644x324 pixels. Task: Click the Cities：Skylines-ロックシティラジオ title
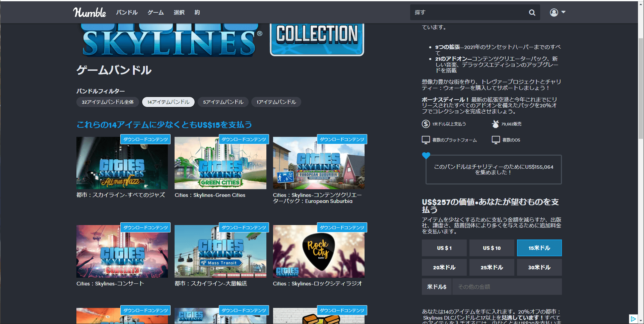317,284
